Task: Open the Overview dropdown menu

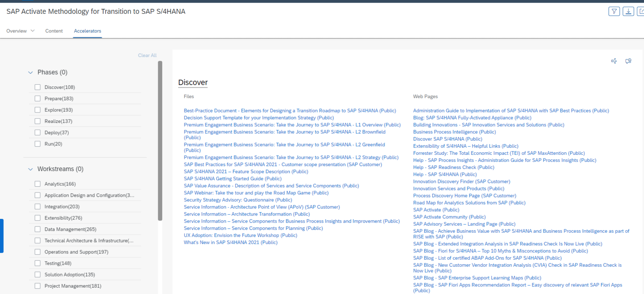Action: click(x=20, y=31)
